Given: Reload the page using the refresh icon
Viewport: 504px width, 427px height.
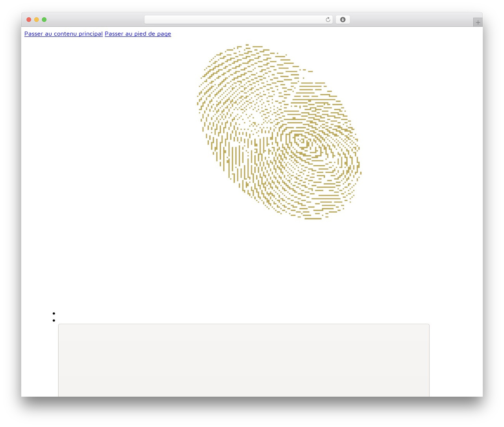Looking at the screenshot, I should point(328,20).
